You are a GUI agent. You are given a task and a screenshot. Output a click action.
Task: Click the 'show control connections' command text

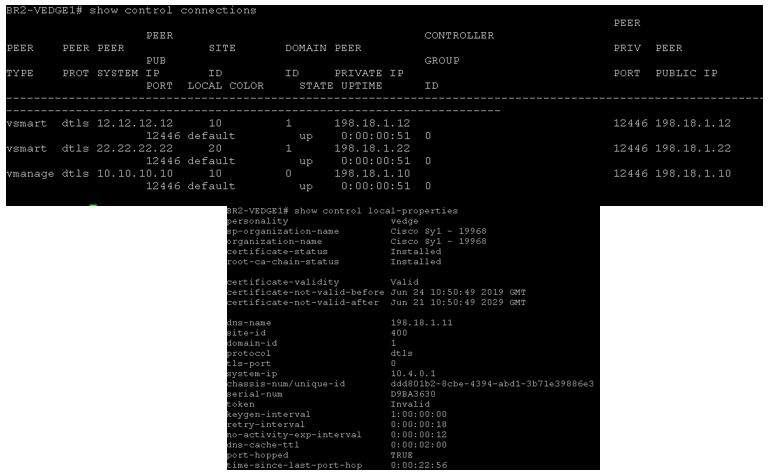pos(172,10)
